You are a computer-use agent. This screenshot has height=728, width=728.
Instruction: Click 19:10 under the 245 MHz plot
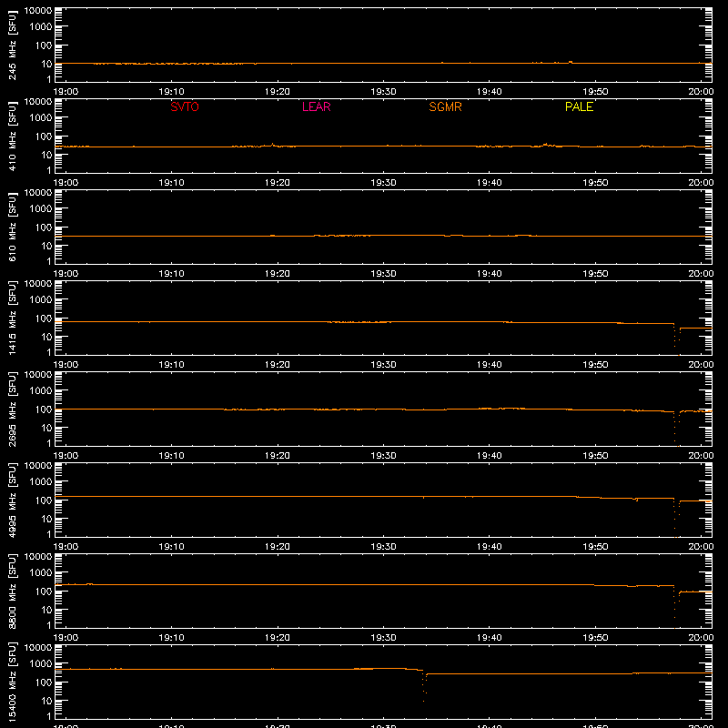[x=171, y=92]
